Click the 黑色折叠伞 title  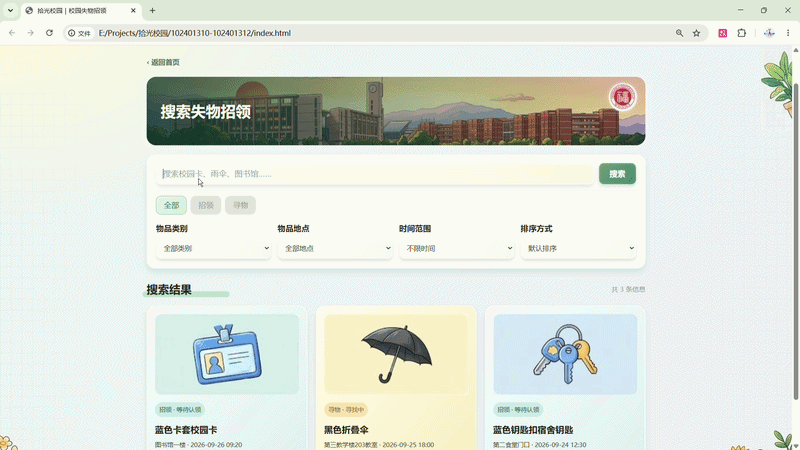pos(346,430)
